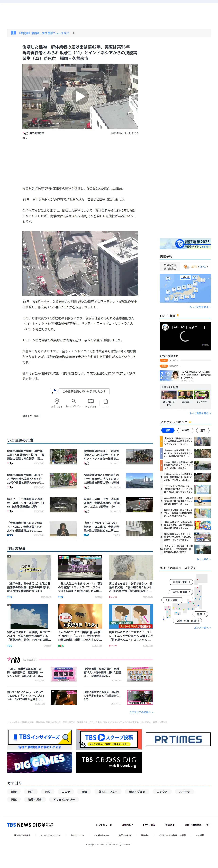
Task: Select the 地震・災害 category chip
Action: pyautogui.click(x=35, y=800)
